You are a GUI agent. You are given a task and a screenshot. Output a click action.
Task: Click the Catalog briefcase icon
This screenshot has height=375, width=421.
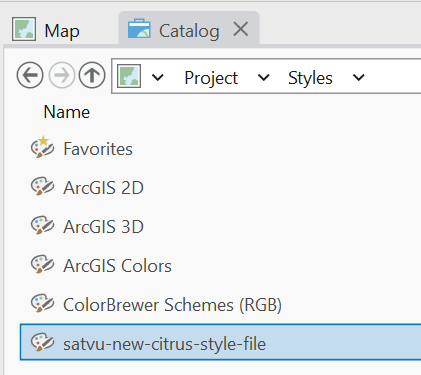pyautogui.click(x=139, y=29)
